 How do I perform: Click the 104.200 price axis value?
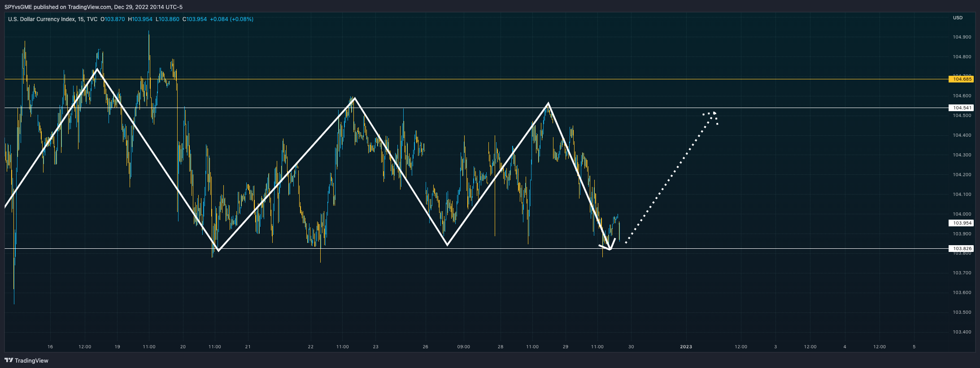[962, 175]
